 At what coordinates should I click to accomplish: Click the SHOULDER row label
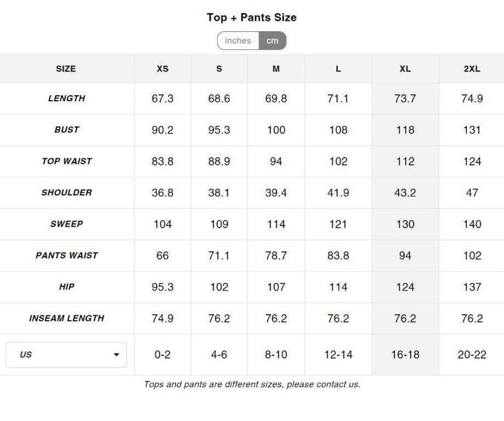tap(67, 192)
